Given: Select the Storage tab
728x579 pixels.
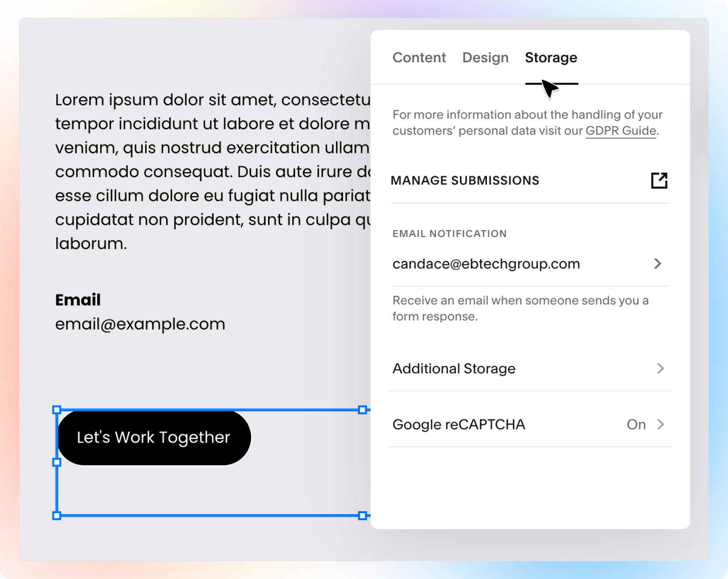Looking at the screenshot, I should coord(551,58).
